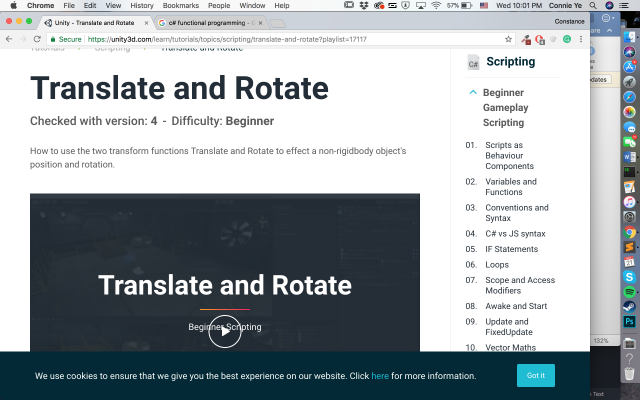Launch App Store from the dock

tap(629, 67)
